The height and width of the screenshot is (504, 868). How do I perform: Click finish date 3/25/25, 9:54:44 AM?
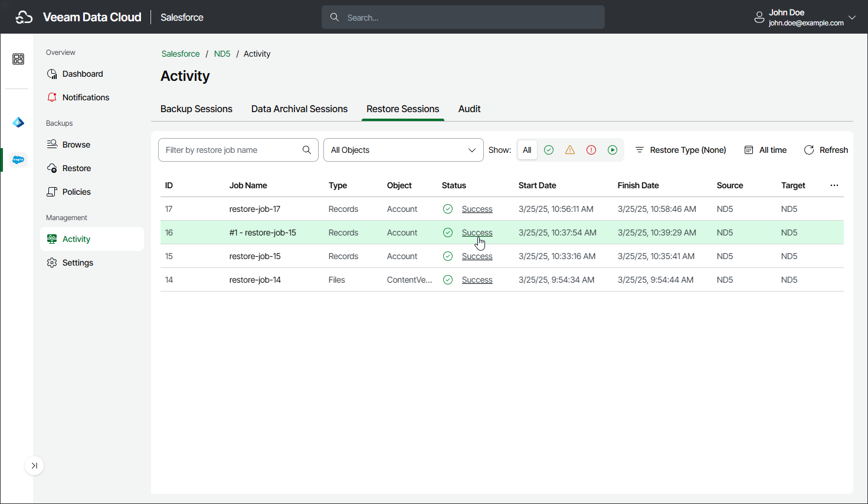656,280
